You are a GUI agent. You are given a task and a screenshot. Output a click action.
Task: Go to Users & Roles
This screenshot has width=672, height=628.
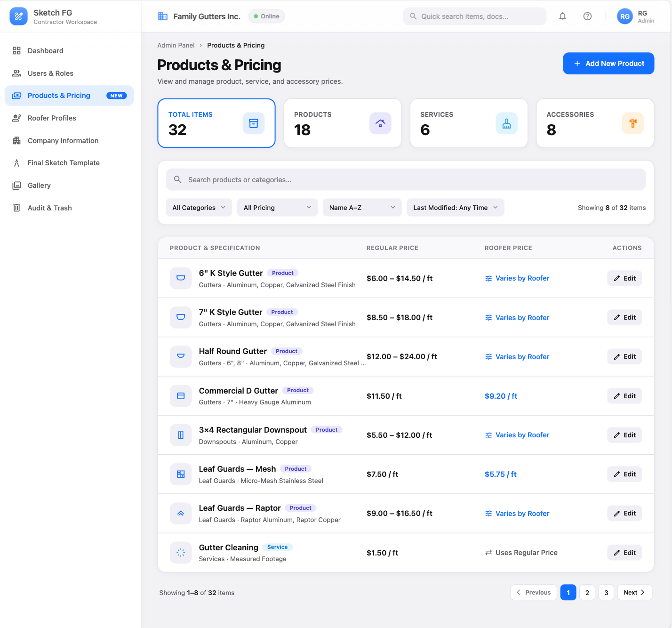(69, 73)
